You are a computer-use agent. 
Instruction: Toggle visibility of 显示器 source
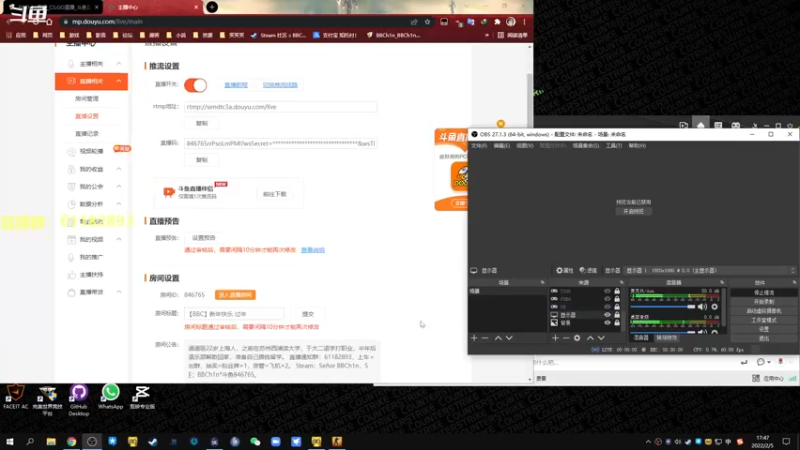tap(607, 315)
